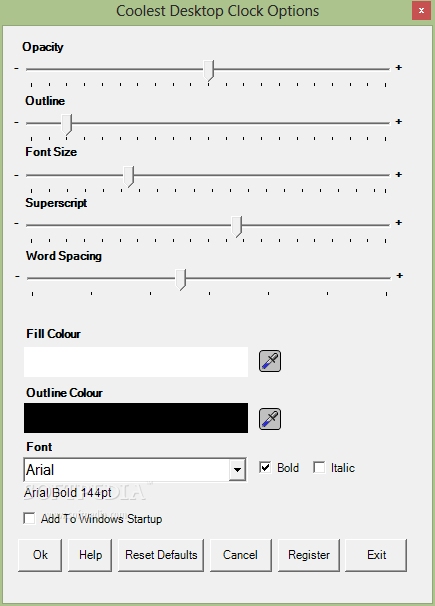
Task: Click the Superscript plus sign
Action: (399, 223)
